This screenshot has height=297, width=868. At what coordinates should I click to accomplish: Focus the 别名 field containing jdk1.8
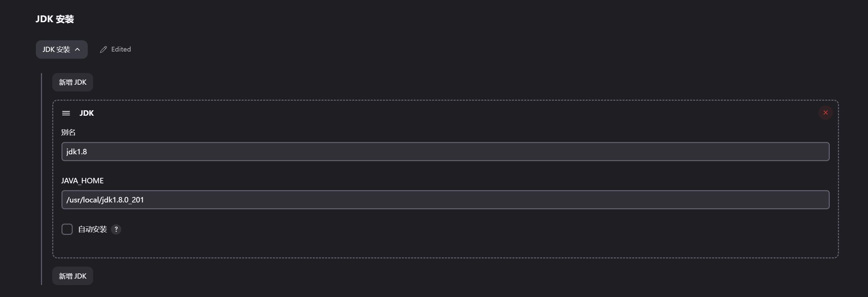click(x=445, y=152)
